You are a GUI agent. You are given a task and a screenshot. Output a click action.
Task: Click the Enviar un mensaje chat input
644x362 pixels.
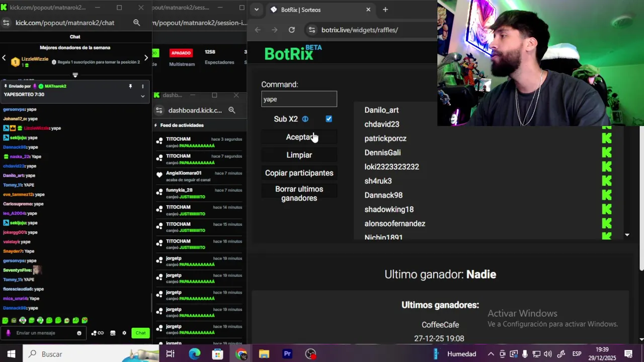[44, 333]
